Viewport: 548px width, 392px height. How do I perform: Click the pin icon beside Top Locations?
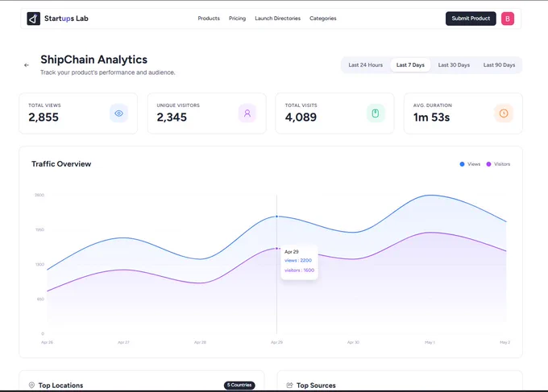31,385
